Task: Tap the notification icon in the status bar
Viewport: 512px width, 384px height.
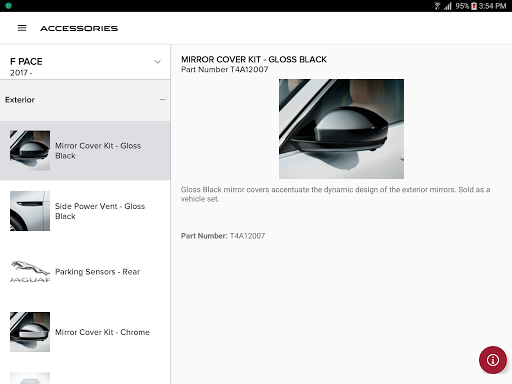Action: (8, 6)
